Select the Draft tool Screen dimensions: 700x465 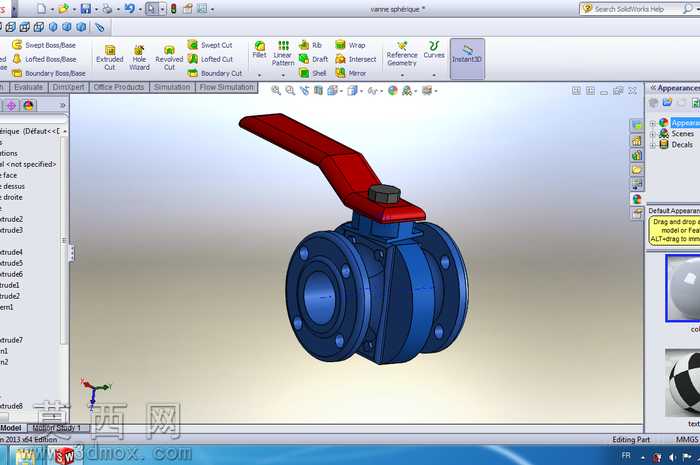[313, 59]
